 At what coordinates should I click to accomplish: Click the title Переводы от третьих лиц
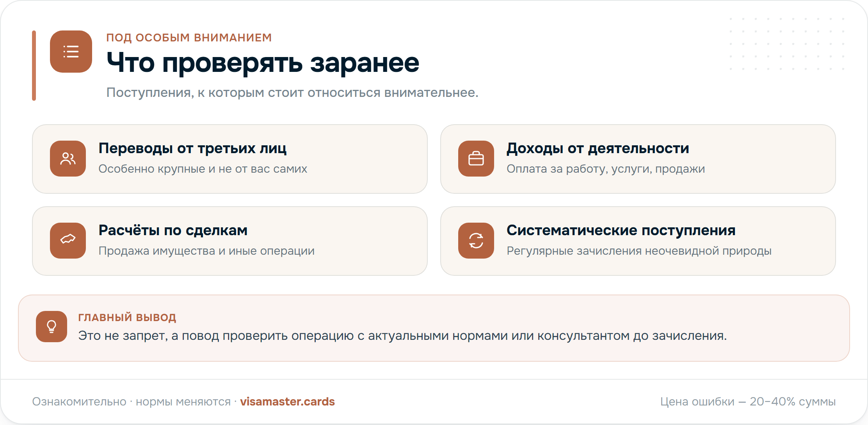click(192, 148)
